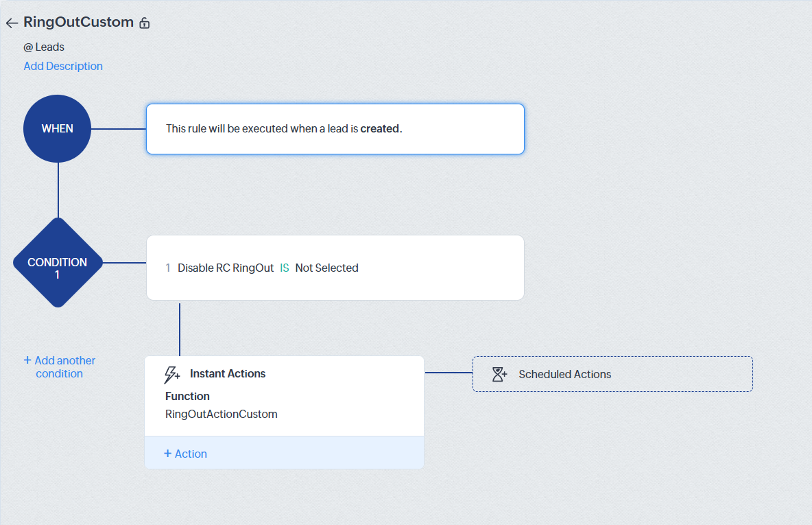Image resolution: width=812 pixels, height=525 pixels.
Task: Open the Add Description link
Action: click(x=63, y=67)
